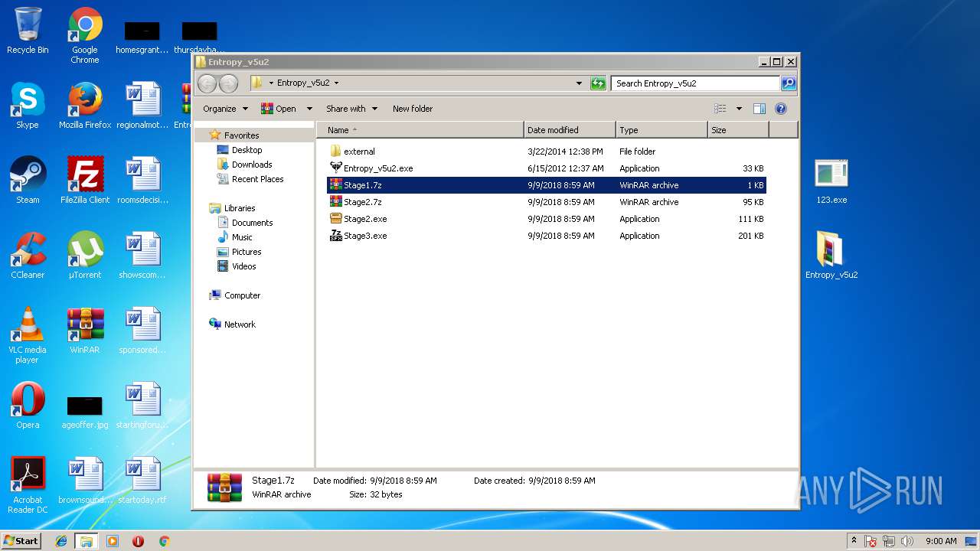Expand the Entropy_v5u2 breadcrumb arrow
The height and width of the screenshot is (551, 980).
[x=336, y=83]
